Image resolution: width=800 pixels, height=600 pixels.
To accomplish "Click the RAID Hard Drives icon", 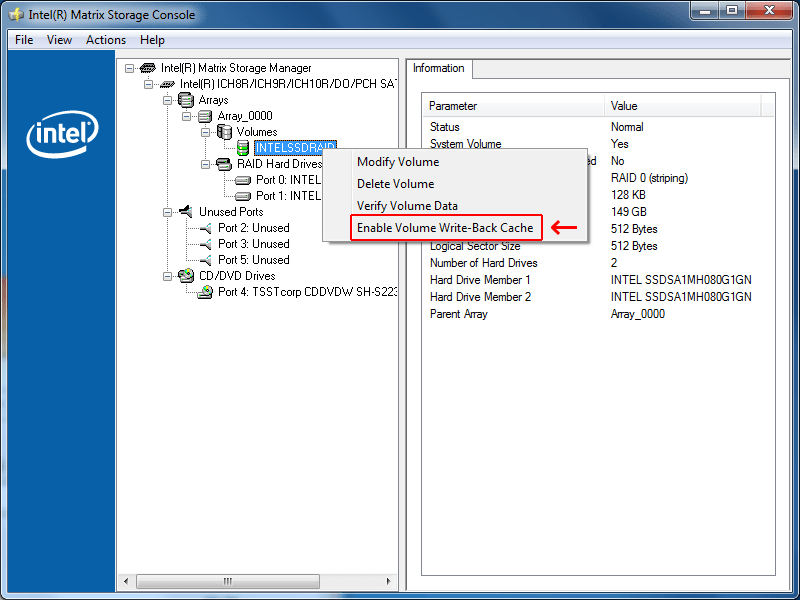I will [224, 163].
